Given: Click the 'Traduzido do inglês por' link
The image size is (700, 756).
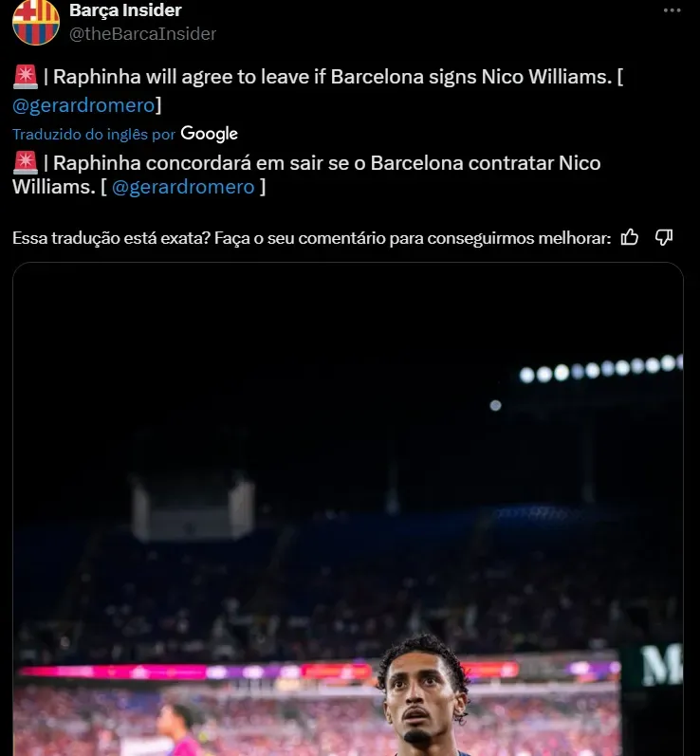Looking at the screenshot, I should (94, 135).
